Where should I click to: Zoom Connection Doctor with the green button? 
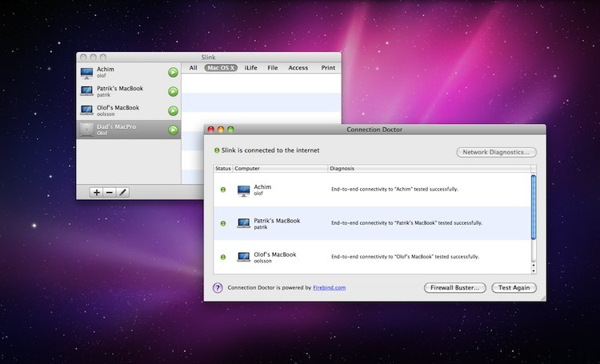click(x=230, y=130)
